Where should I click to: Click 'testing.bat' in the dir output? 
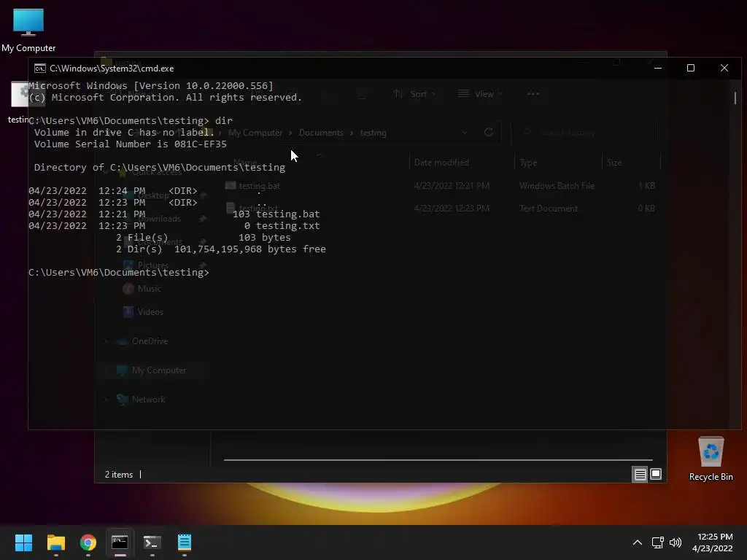click(x=287, y=214)
